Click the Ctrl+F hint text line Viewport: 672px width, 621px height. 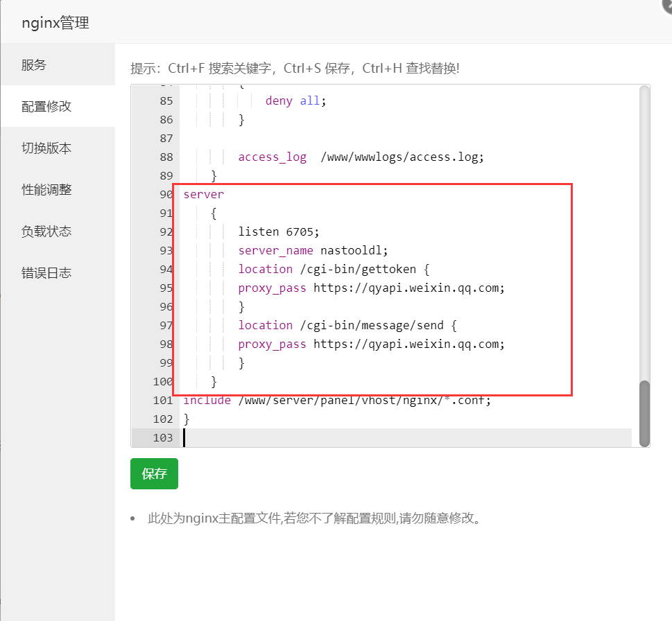(x=294, y=69)
